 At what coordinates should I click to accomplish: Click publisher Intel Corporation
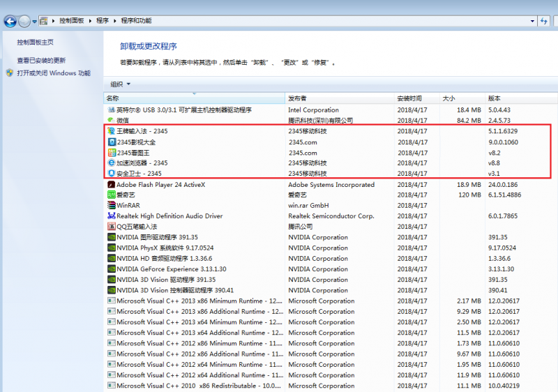click(x=313, y=110)
